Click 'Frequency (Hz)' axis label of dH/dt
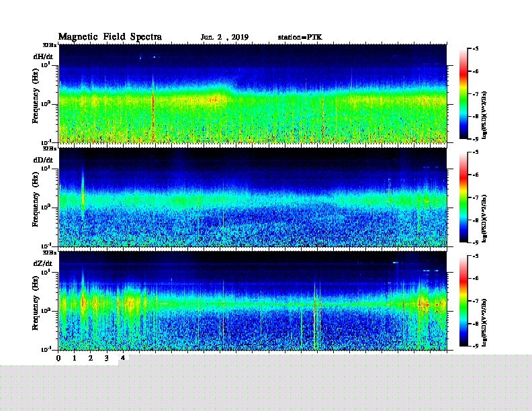Screen dimensions: 532x411 (36, 96)
